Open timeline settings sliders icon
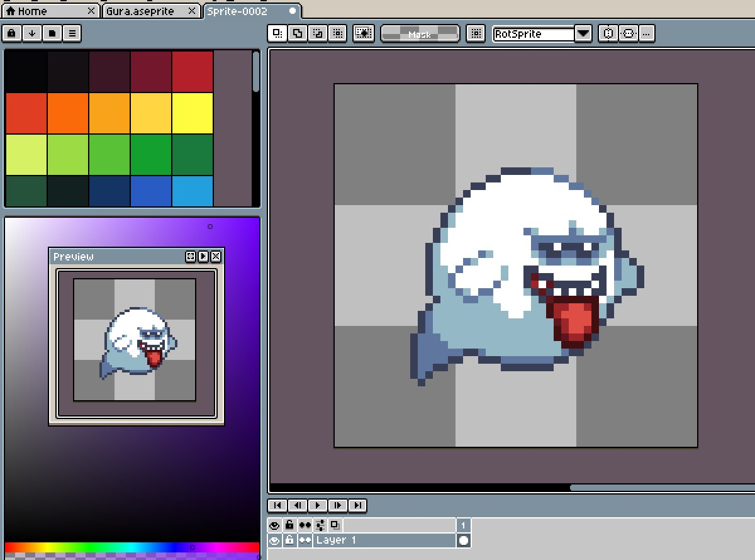 (x=320, y=525)
